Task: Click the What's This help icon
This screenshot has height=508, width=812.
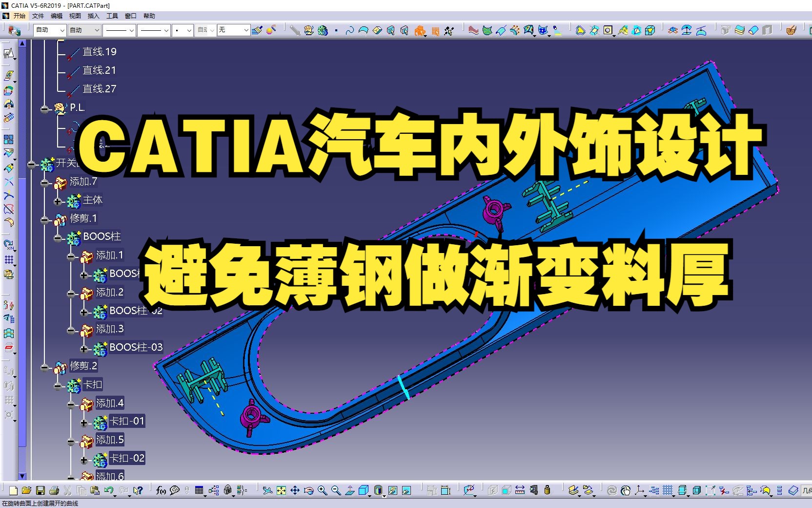Action: pyautogui.click(x=138, y=490)
